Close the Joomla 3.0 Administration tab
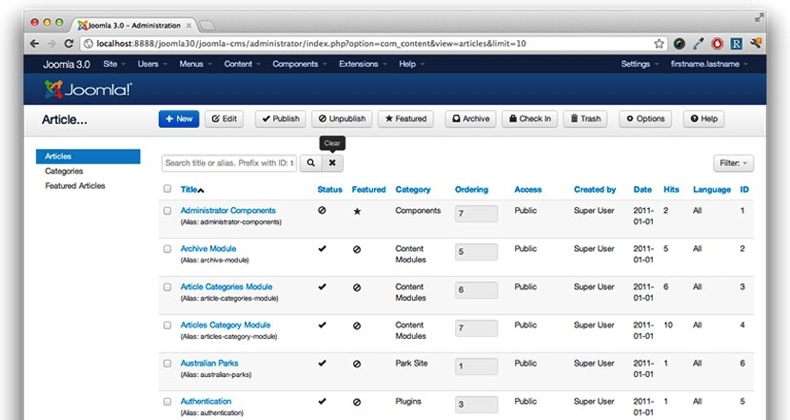The width and height of the screenshot is (790, 420). [x=189, y=25]
